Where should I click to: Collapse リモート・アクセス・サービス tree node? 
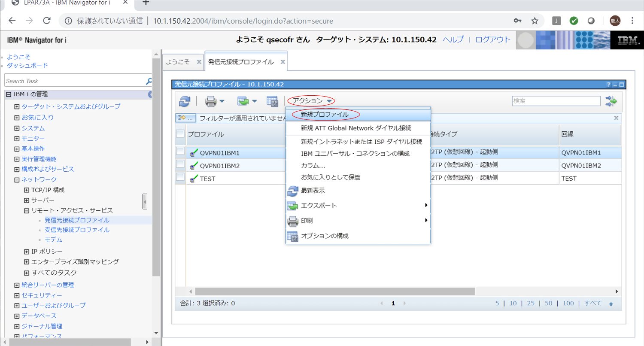27,210
